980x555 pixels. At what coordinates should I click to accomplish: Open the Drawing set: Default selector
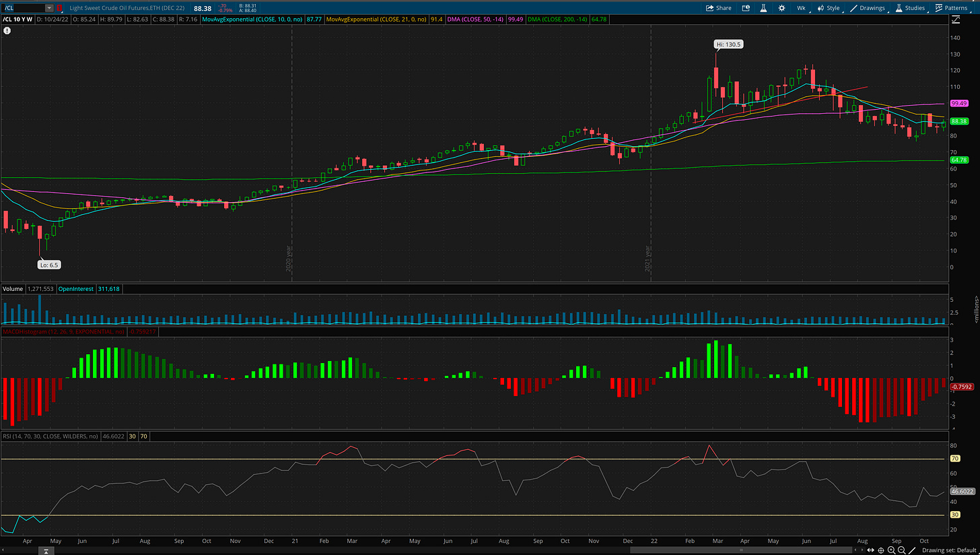tap(949, 550)
